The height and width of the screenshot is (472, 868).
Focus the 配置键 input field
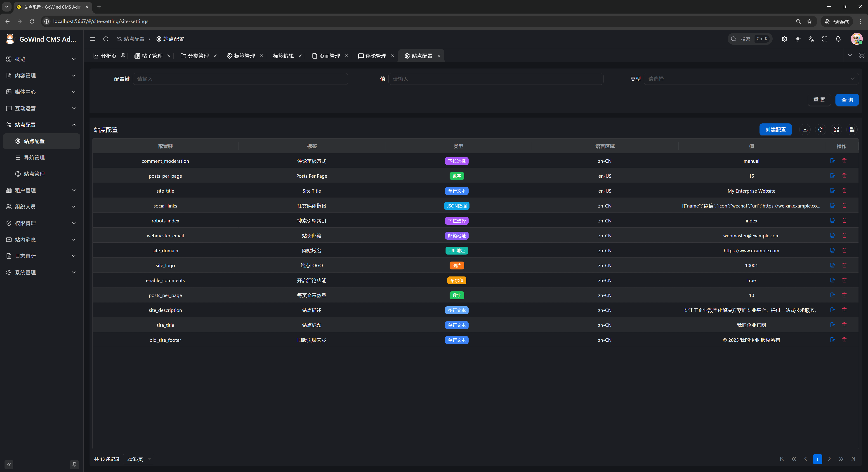pos(240,79)
